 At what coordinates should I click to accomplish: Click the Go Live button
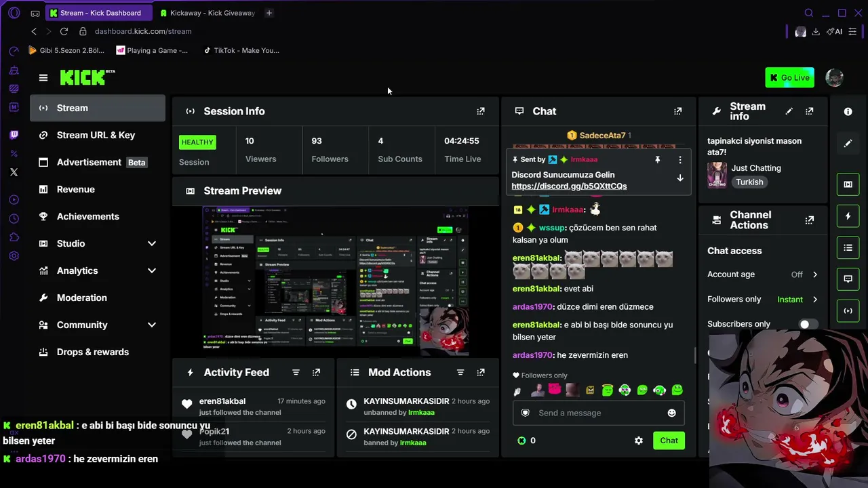coord(789,77)
